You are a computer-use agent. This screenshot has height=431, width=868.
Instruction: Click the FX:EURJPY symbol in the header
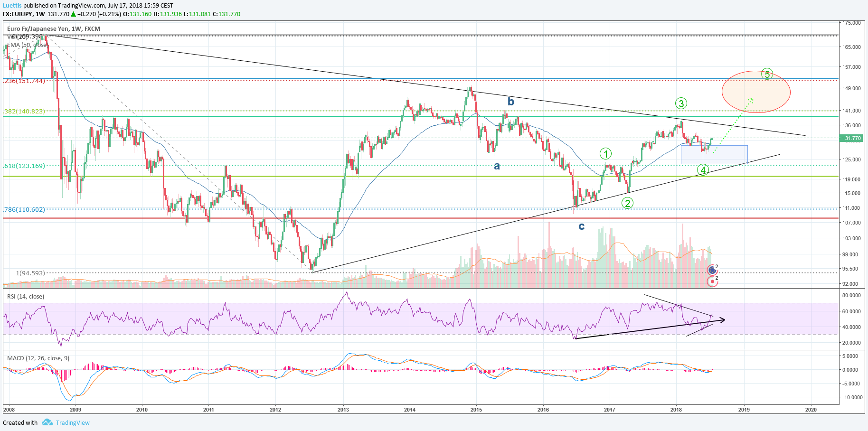[18, 14]
